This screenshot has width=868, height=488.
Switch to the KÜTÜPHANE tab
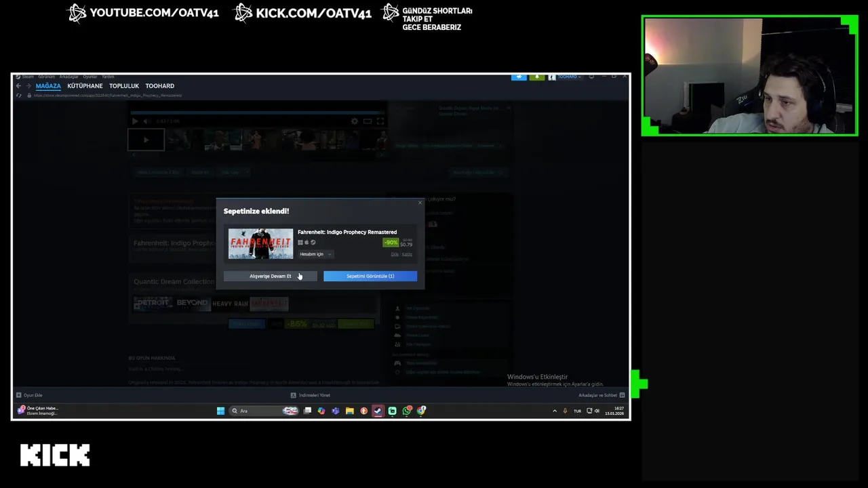point(85,86)
